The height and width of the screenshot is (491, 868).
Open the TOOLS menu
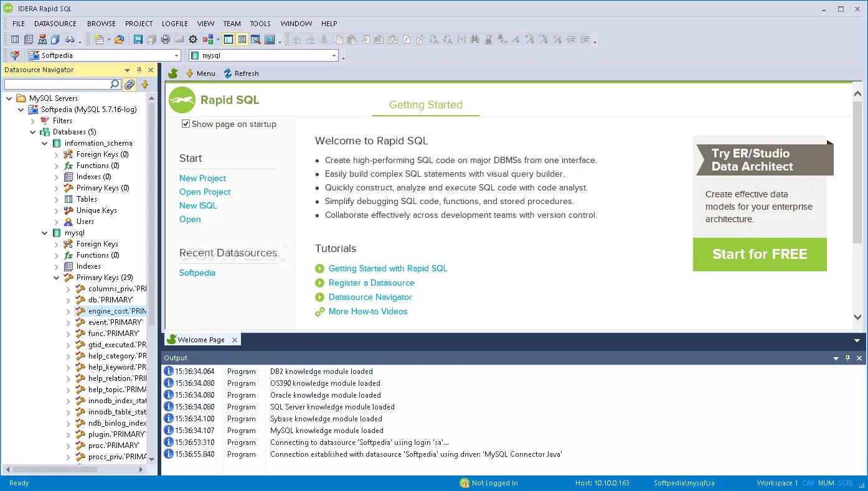[260, 24]
